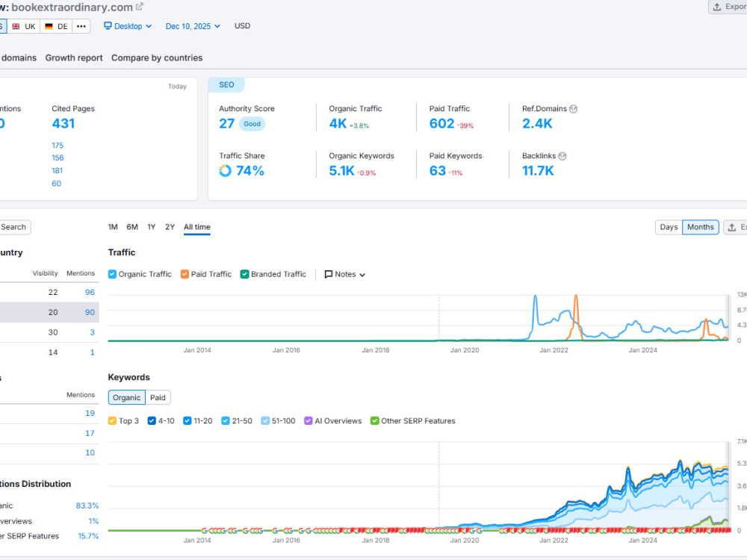Image resolution: width=747 pixels, height=560 pixels.
Task: Open Paid Traffic 602 value
Action: coord(441,124)
